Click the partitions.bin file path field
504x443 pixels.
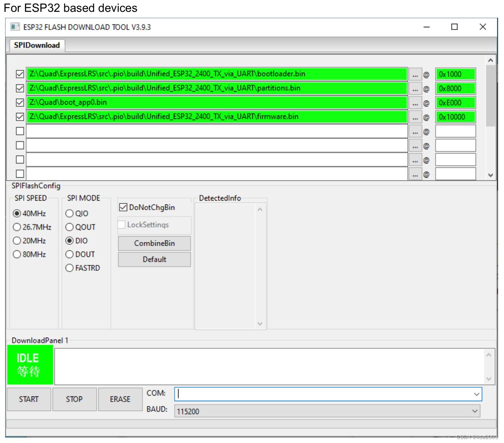(x=217, y=88)
